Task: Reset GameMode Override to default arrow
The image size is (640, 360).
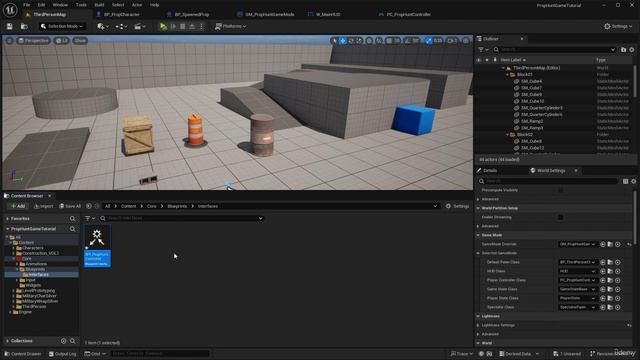Action: [629, 244]
